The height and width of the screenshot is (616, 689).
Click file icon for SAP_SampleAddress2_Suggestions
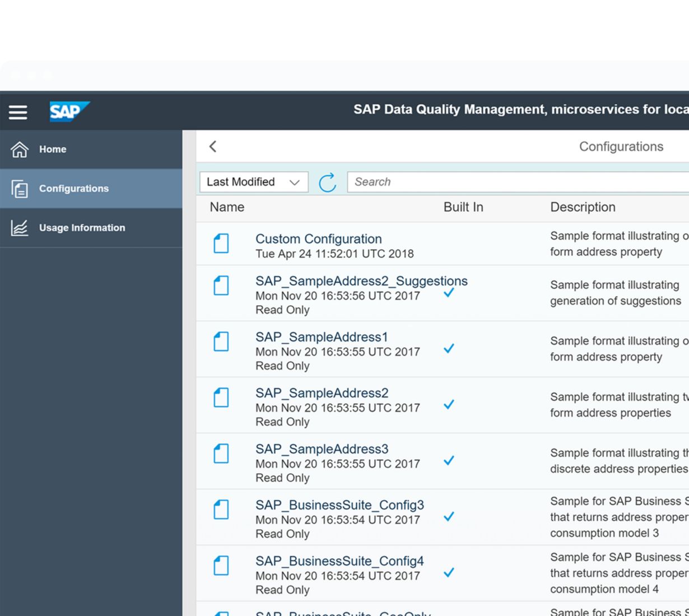[x=221, y=286]
